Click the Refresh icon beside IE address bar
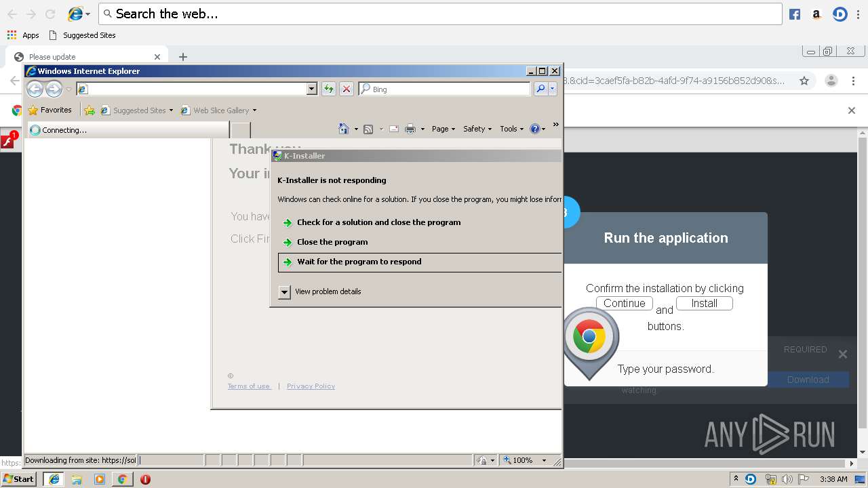This screenshot has height=488, width=868. [x=329, y=89]
